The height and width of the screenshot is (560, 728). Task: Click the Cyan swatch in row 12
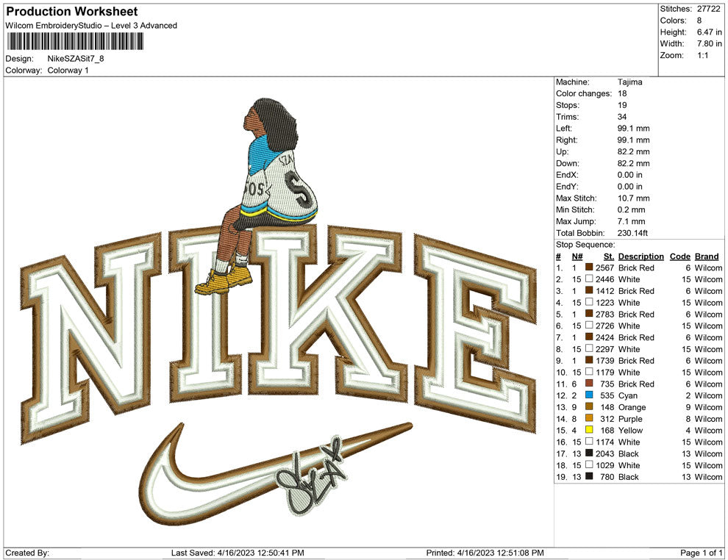pos(589,395)
